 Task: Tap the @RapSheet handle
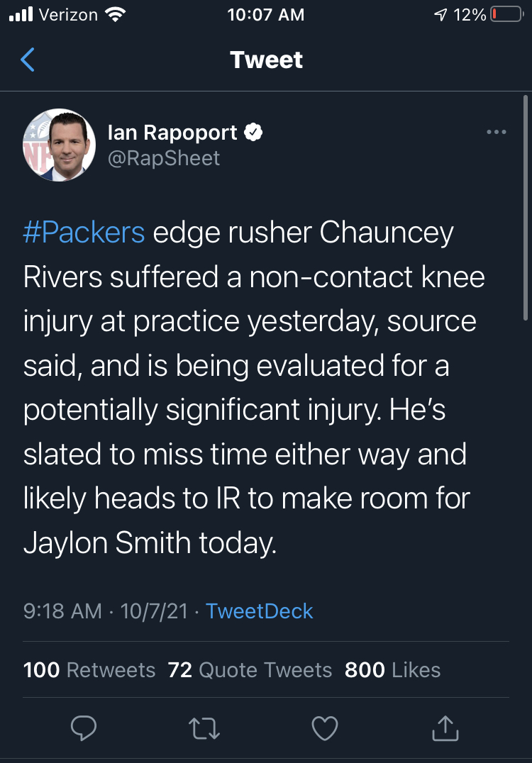click(164, 158)
